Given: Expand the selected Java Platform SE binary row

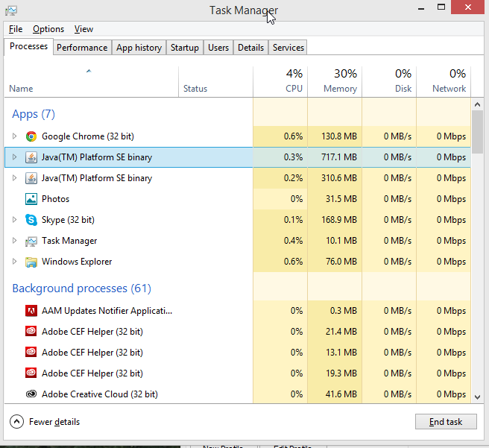Looking at the screenshot, I should (x=14, y=157).
